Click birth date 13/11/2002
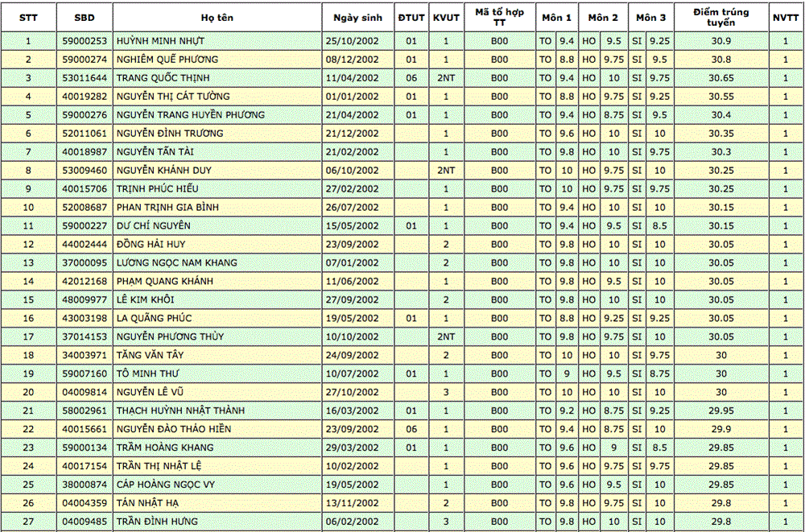The width and height of the screenshot is (805, 532). pos(351,504)
